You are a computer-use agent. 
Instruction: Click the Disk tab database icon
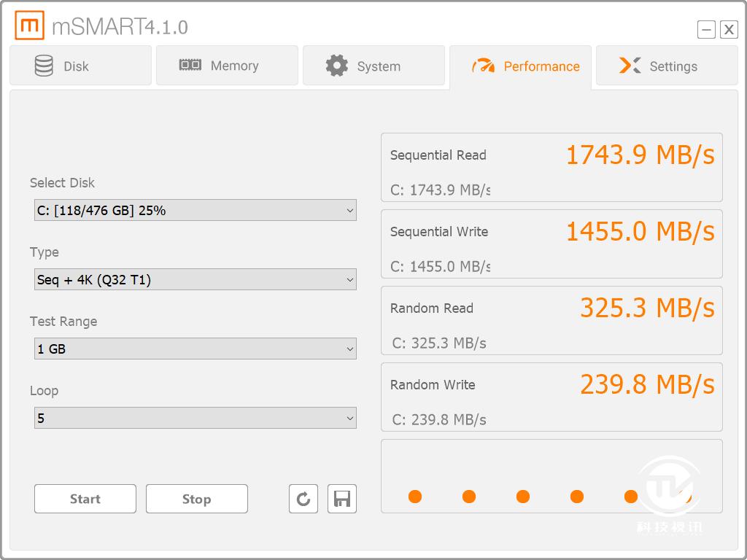[44, 66]
